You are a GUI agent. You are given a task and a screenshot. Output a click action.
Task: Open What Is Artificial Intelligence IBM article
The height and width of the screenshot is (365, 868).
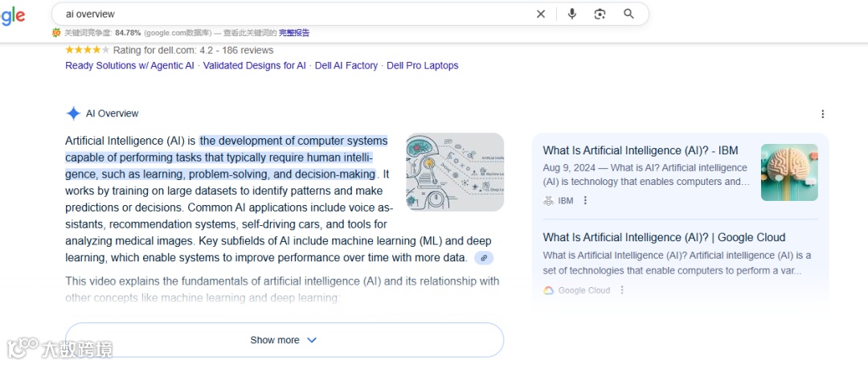point(641,150)
